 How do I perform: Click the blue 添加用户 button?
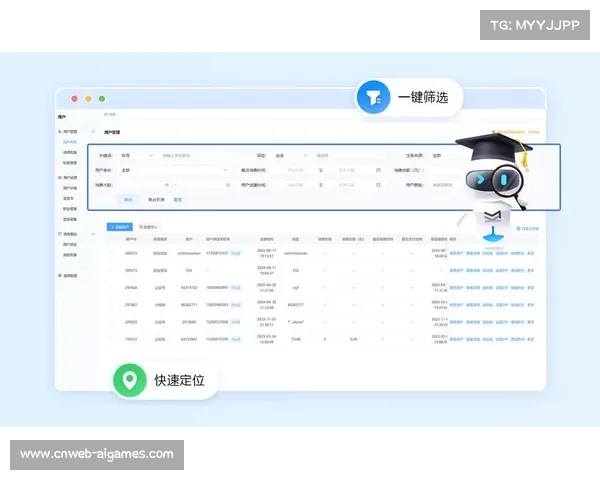pos(120,227)
